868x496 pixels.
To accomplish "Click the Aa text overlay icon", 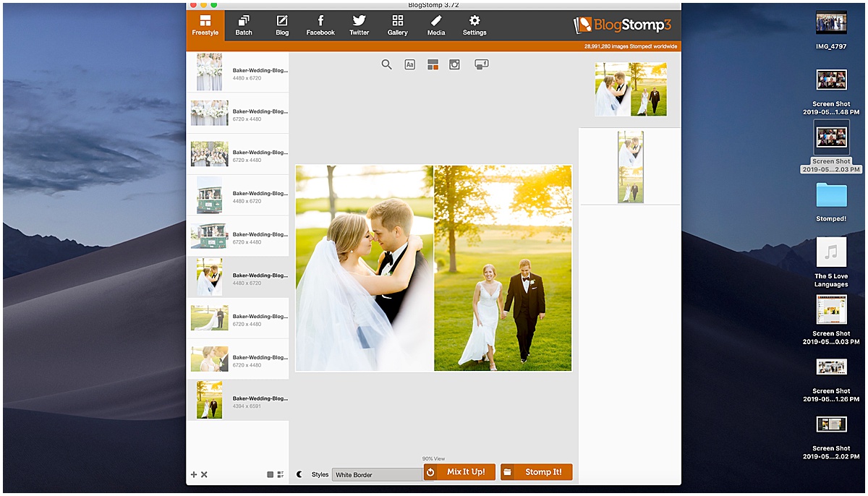I will click(x=410, y=64).
